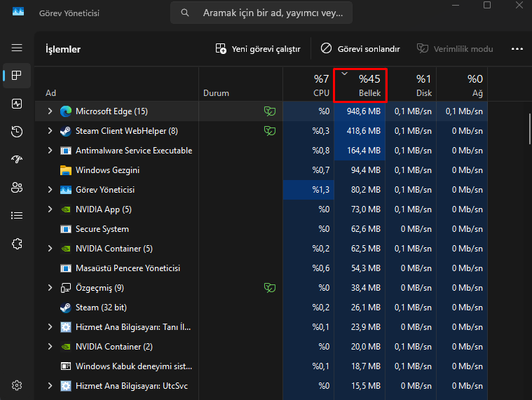The width and height of the screenshot is (532, 400).
Task: Open the Details list icon
Action: [x=17, y=216]
